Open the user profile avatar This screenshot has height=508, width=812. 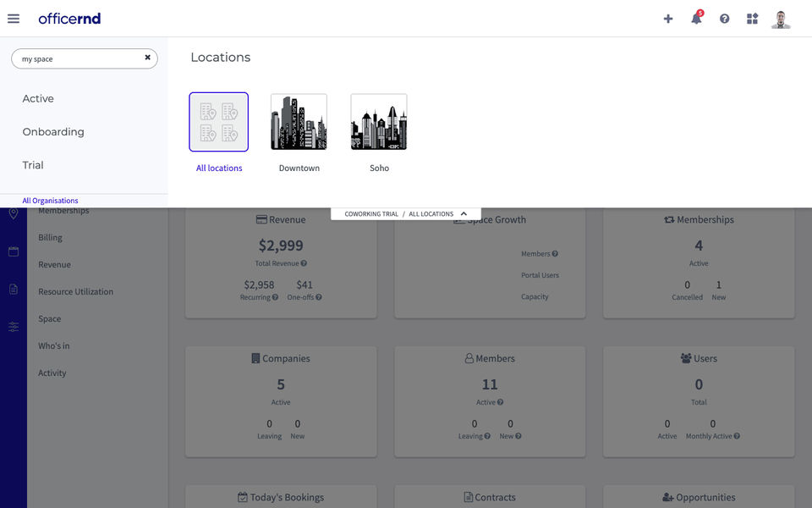point(781,19)
